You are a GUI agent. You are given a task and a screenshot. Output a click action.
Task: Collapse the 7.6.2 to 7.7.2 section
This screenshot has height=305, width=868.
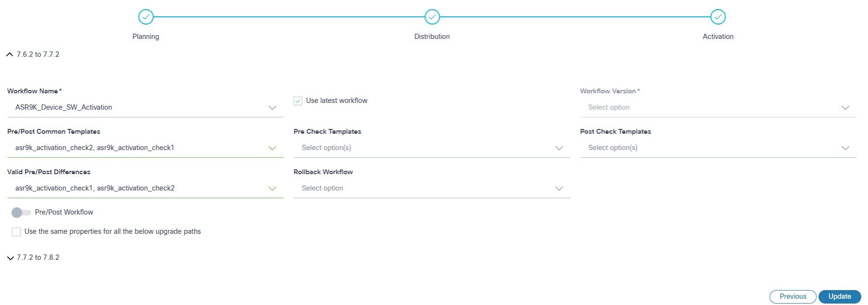[x=10, y=54]
